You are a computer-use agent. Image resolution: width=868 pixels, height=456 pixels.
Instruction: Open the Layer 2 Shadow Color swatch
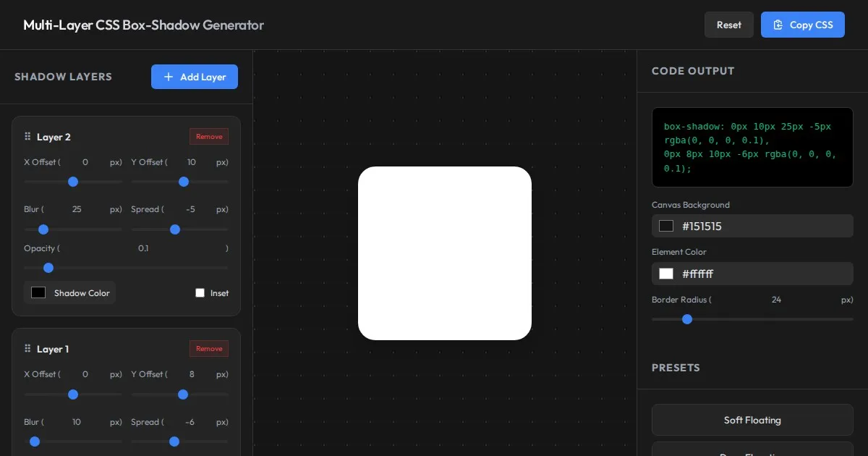pos(38,293)
